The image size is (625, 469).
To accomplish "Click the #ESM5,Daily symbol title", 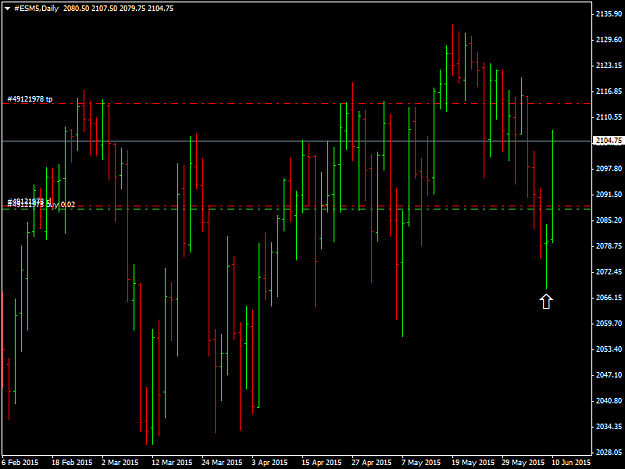I will 36,8.
